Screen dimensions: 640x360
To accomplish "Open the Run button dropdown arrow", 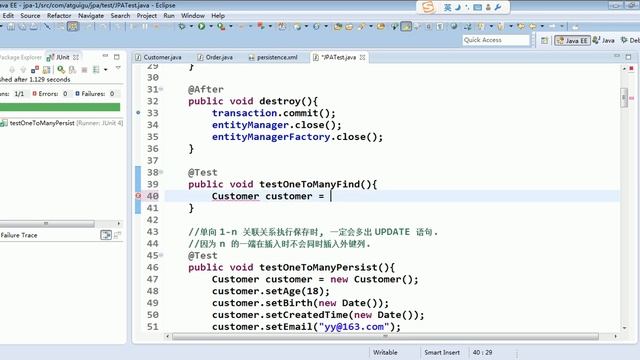I will click(x=211, y=27).
